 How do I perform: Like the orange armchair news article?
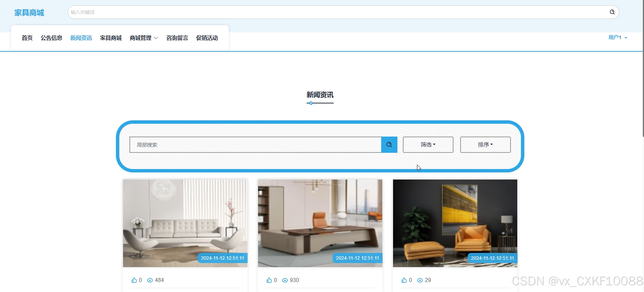pyautogui.click(x=404, y=280)
